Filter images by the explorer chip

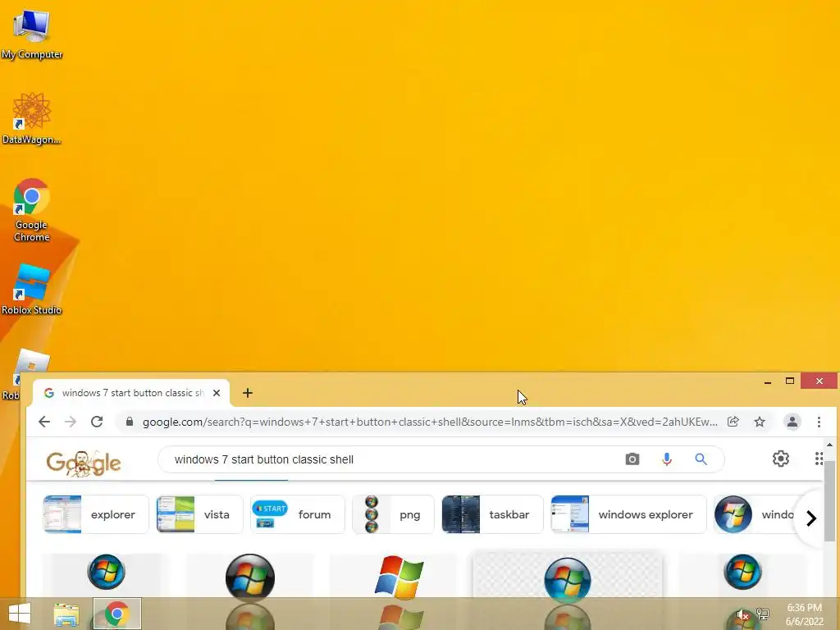click(x=96, y=514)
